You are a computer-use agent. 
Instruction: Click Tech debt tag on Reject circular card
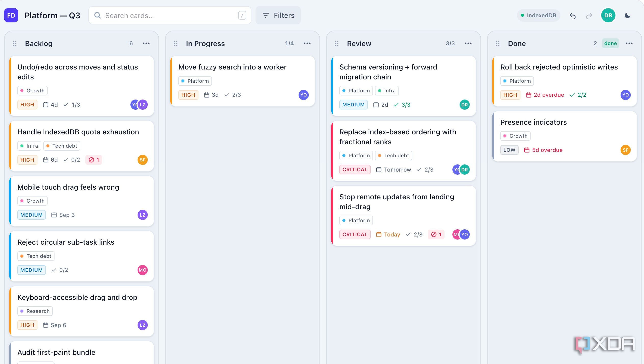pos(36,256)
